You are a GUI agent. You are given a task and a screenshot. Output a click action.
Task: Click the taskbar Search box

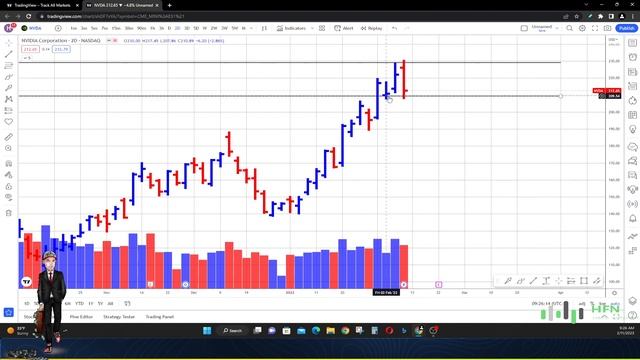233,331
